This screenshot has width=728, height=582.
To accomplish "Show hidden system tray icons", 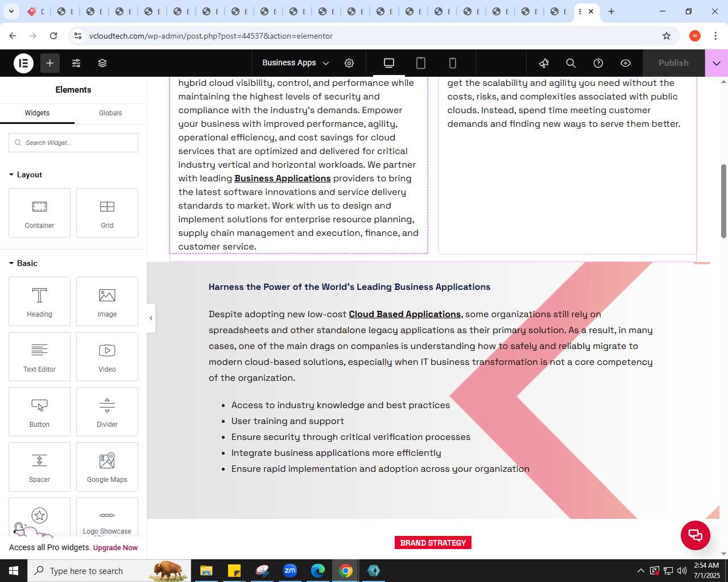I will click(641, 571).
